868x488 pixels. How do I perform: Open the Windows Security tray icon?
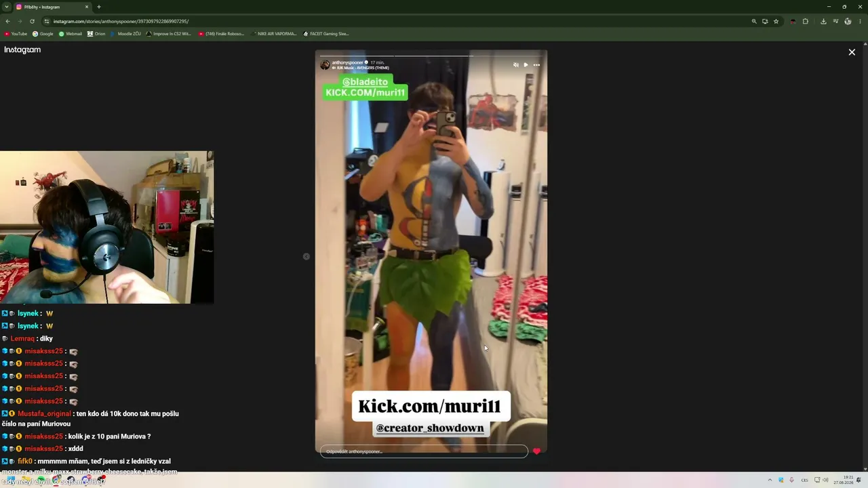[781, 480]
